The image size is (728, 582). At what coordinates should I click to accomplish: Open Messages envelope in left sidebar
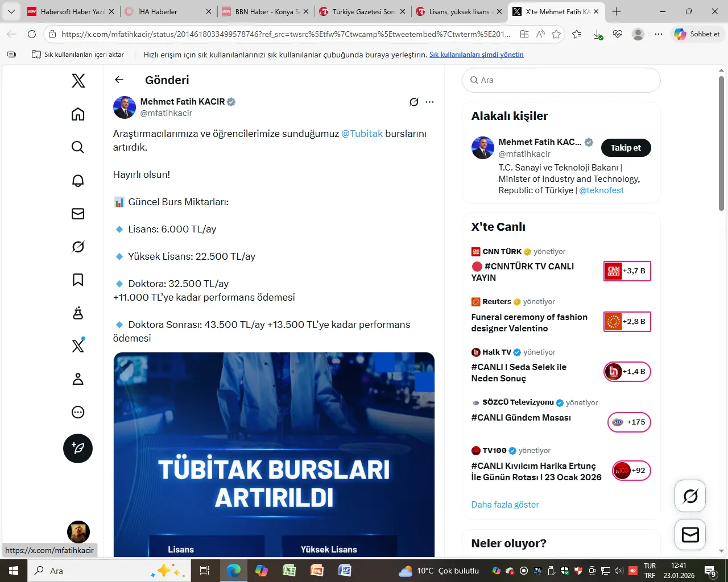pos(78,214)
